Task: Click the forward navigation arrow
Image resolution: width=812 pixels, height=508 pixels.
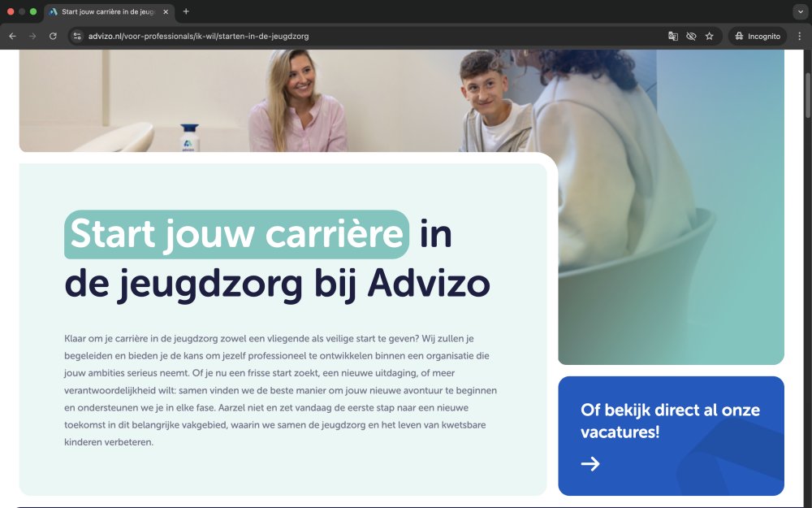Action: [32, 36]
